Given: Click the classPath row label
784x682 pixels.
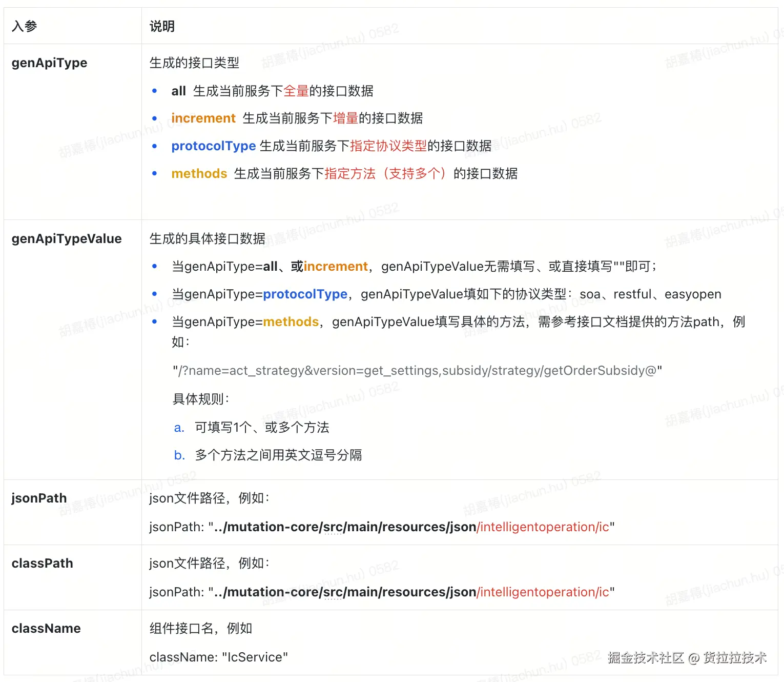Looking at the screenshot, I should pyautogui.click(x=42, y=563).
